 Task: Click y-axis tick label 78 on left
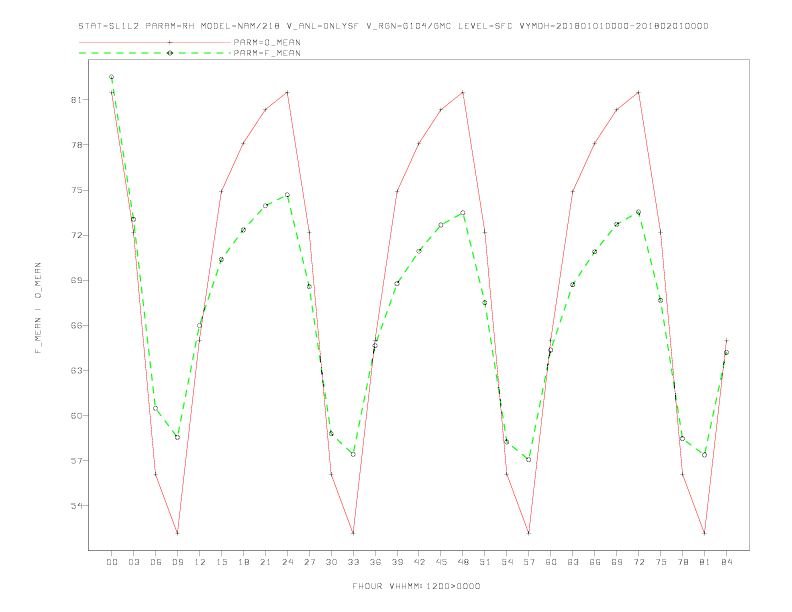[x=76, y=145]
